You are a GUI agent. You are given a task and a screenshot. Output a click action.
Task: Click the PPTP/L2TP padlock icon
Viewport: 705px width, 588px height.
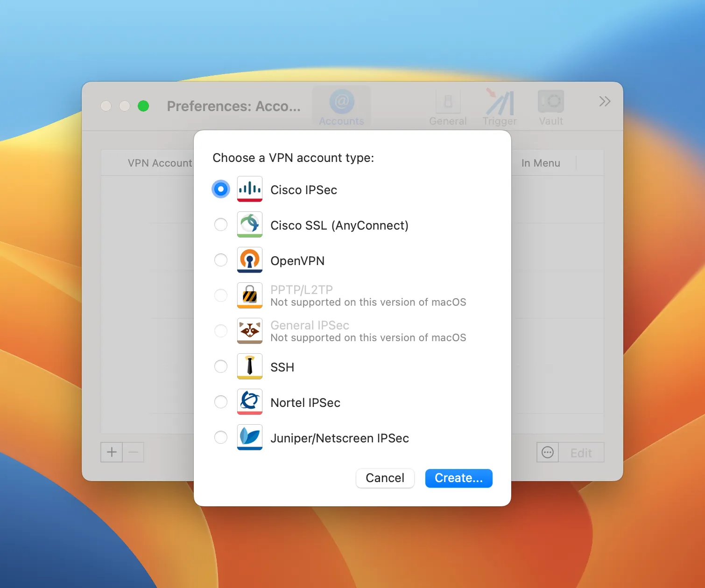pos(250,295)
